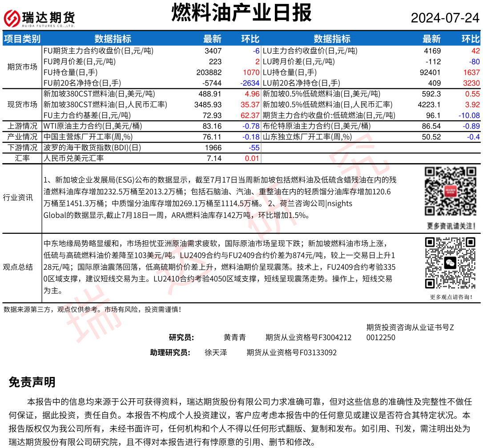Click the LU持仓量 change value 1637
The width and height of the screenshot is (483, 448).
click(471, 72)
